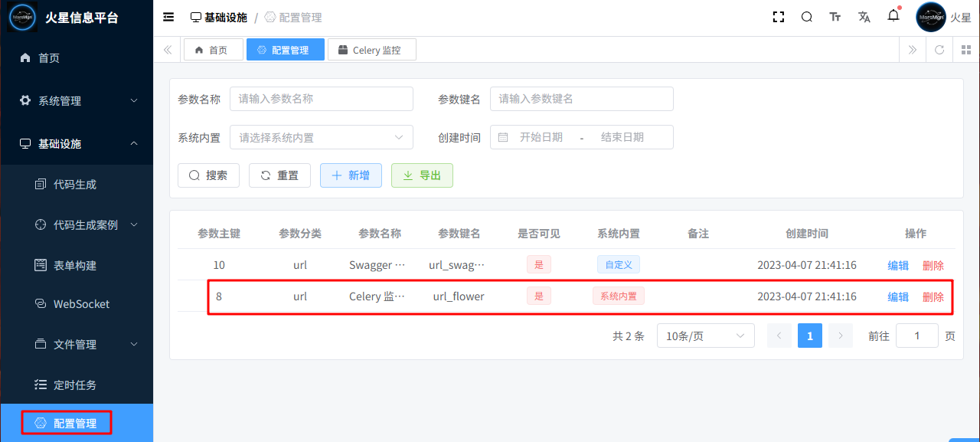Click 删除 for the Swagger row
Viewport: 980px width, 442px height.
(x=933, y=265)
